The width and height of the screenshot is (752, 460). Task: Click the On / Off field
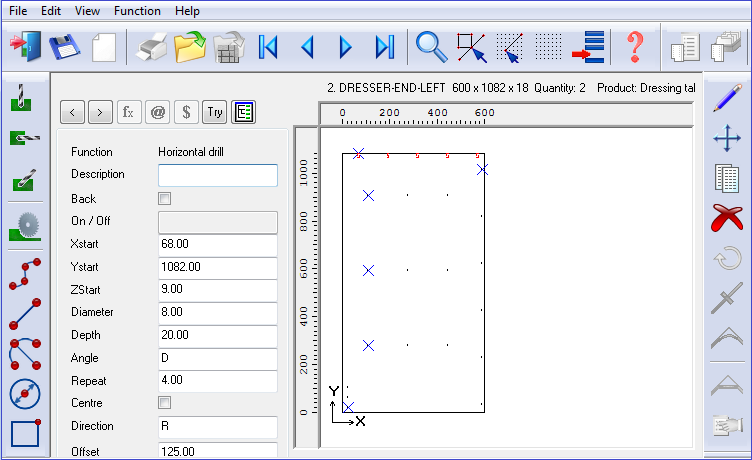218,222
